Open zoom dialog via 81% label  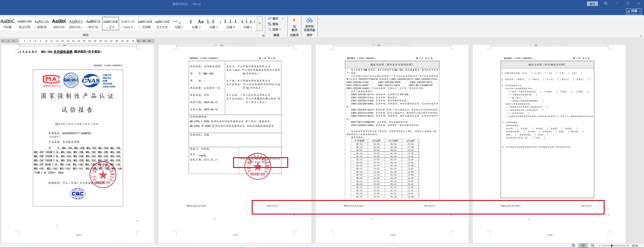[x=635, y=246]
